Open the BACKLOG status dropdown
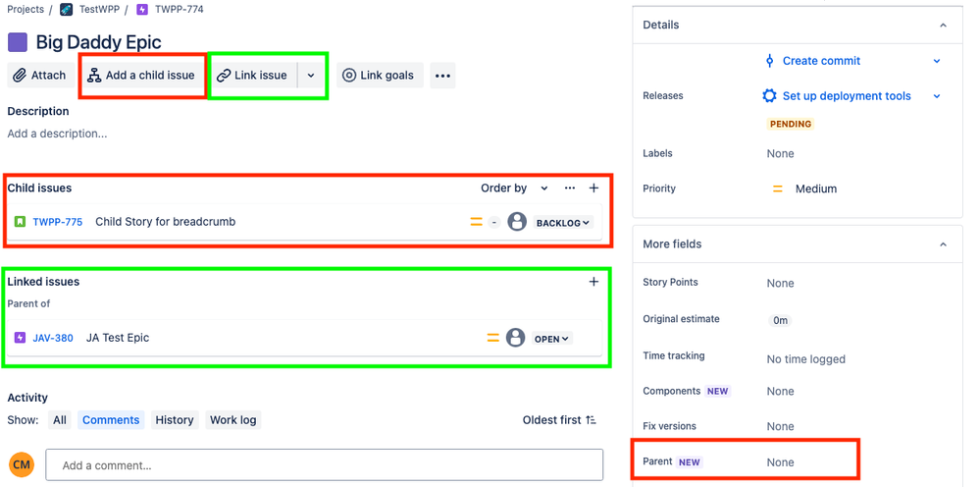Screen dimensions: 980x487 pyautogui.click(x=562, y=223)
